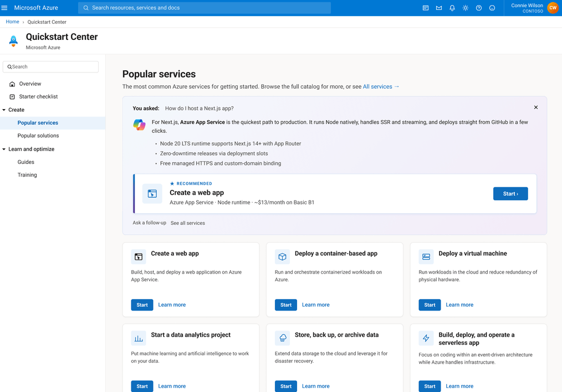Image resolution: width=562 pixels, height=392 pixels.
Task: Open Learn more for container-based app
Action: [316, 305]
